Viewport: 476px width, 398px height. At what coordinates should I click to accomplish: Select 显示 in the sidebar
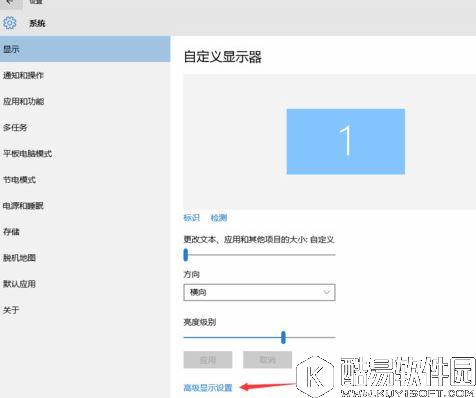(x=85, y=49)
